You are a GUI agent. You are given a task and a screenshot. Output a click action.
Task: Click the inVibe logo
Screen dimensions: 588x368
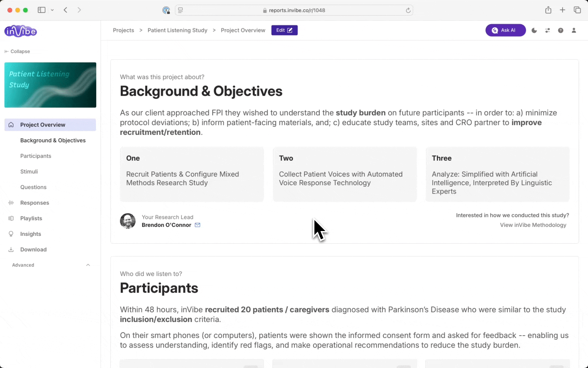point(21,31)
